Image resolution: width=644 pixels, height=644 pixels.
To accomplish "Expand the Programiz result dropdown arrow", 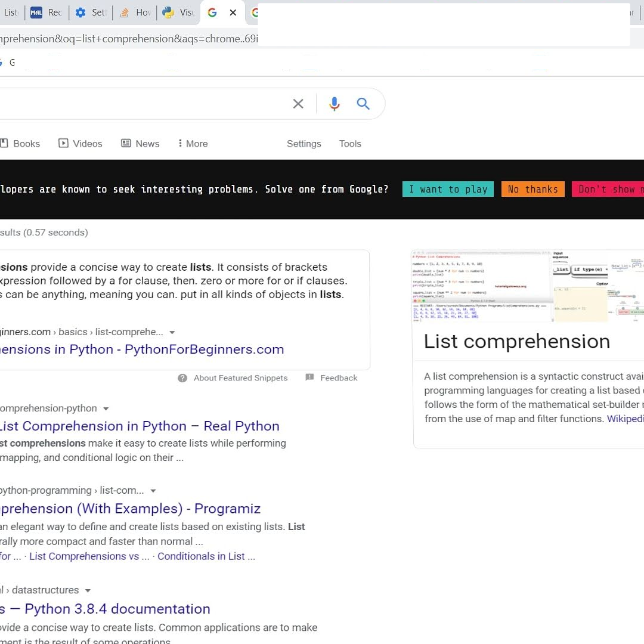I will point(153,491).
